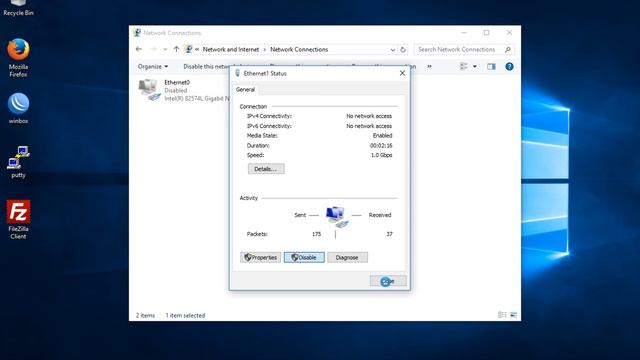Open the winbox desktop shortcut

tap(18, 108)
